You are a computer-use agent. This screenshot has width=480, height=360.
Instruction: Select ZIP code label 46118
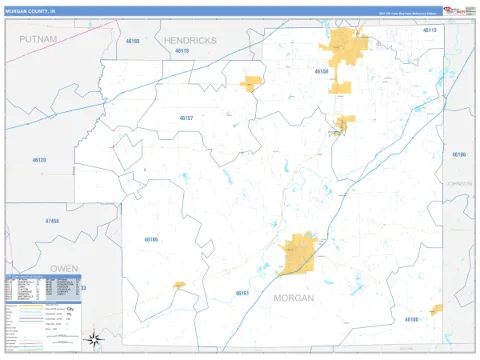coord(182,51)
